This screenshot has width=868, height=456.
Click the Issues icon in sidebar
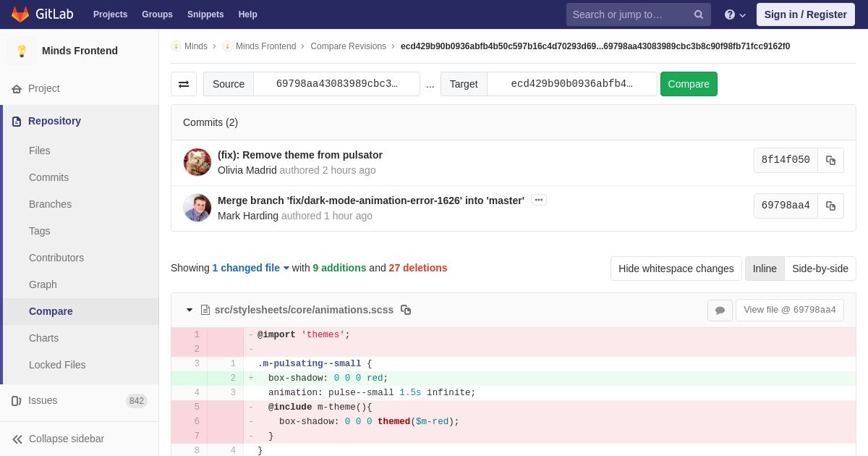17,400
